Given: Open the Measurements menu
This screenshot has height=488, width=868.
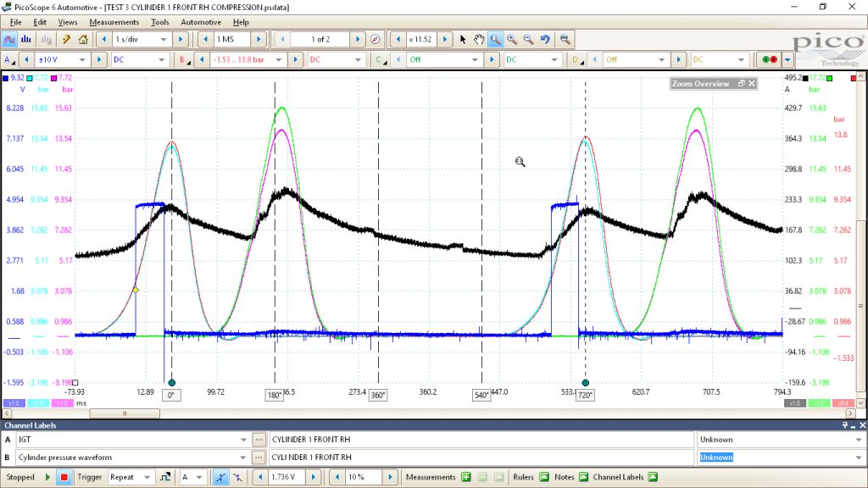Looking at the screenshot, I should (x=114, y=22).
